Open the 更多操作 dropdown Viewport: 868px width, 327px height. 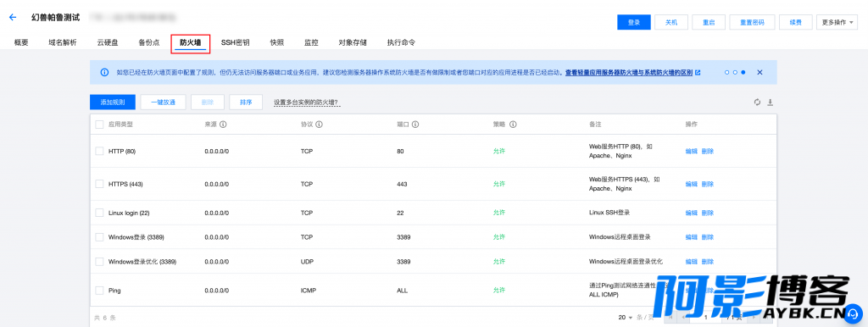pos(837,22)
